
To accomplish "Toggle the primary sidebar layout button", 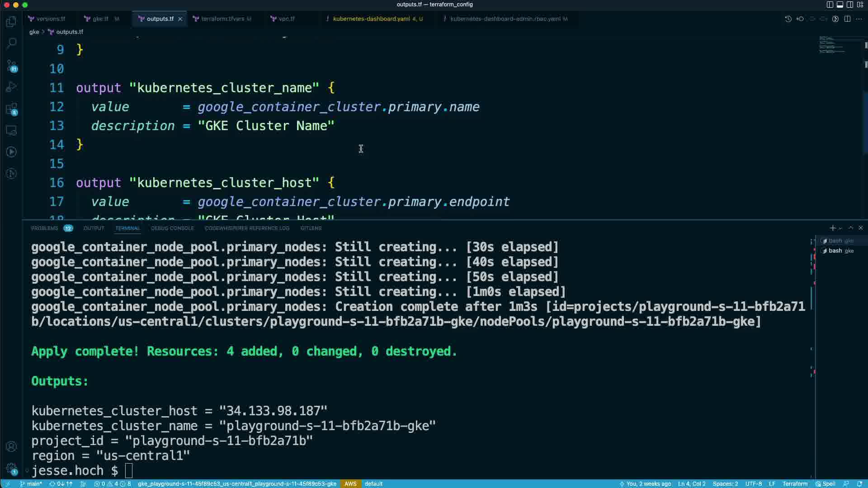I will pos(830,5).
